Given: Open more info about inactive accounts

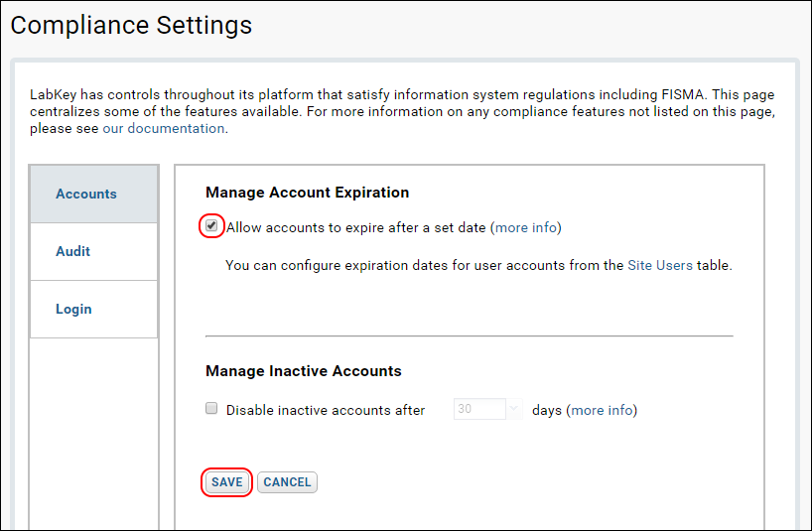Looking at the screenshot, I should (x=602, y=411).
